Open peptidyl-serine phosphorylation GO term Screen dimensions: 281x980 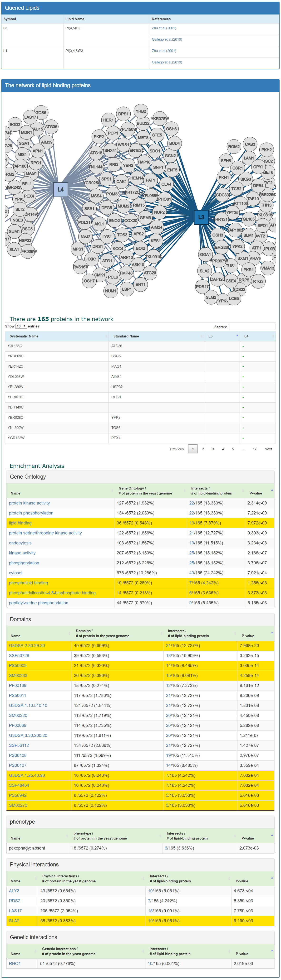pyautogui.click(x=39, y=603)
